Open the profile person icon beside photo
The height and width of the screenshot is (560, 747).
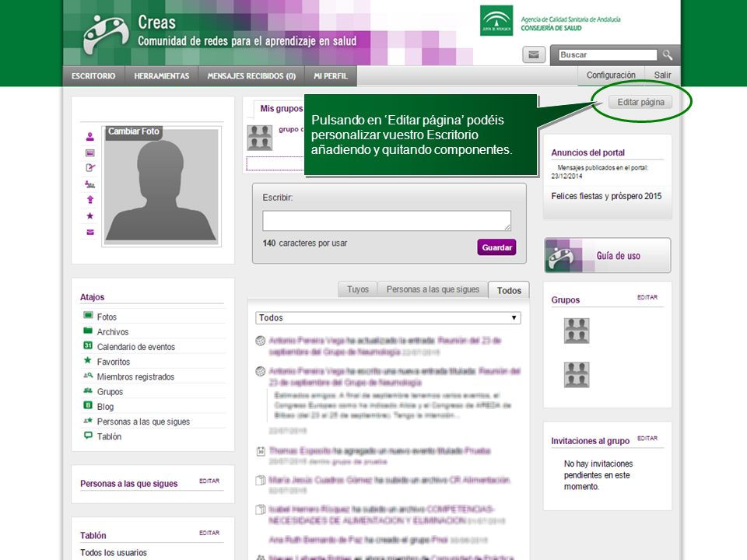(90, 137)
